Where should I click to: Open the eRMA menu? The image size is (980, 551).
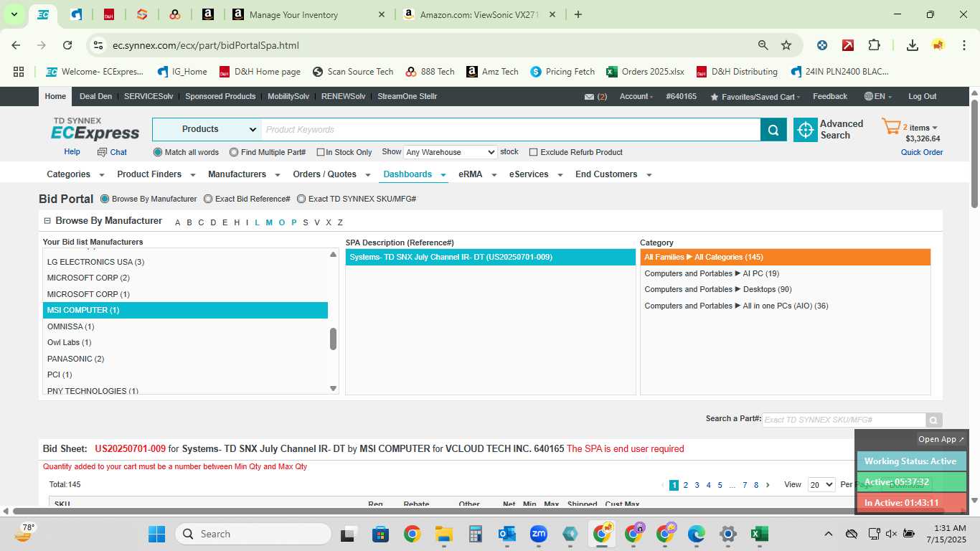(477, 174)
